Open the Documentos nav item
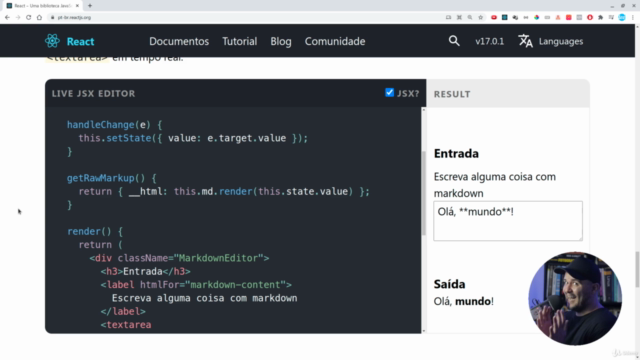 pos(179,41)
